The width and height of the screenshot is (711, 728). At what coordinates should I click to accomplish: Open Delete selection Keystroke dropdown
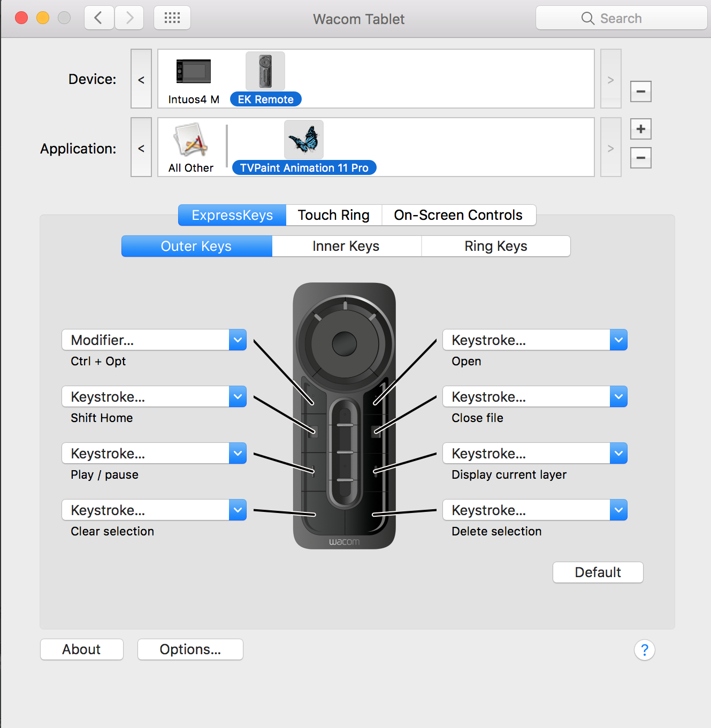(x=535, y=510)
